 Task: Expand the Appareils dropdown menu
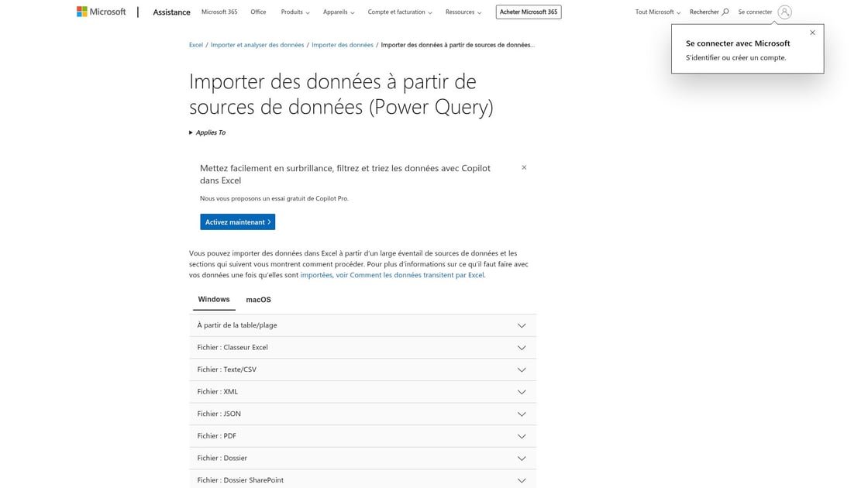(x=339, y=12)
